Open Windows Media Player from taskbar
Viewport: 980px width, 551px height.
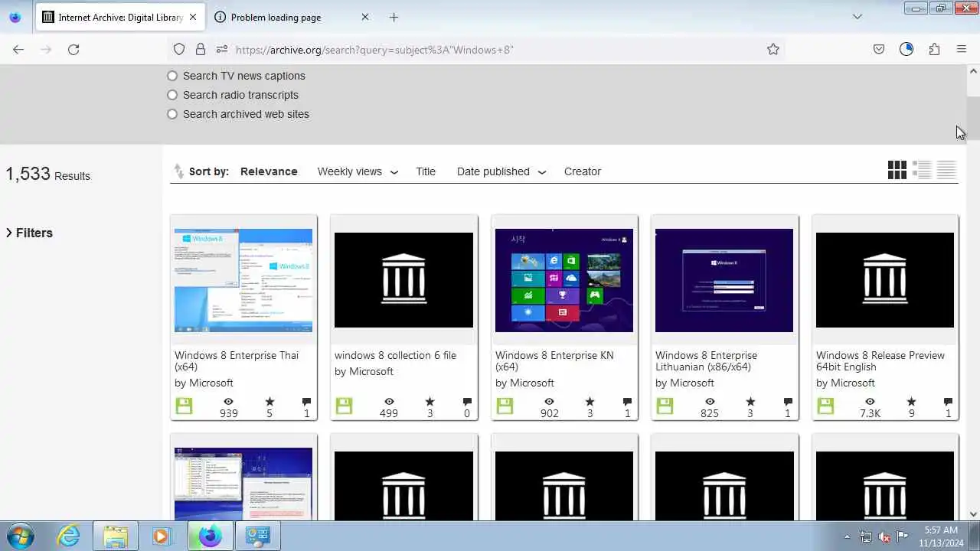point(161,536)
